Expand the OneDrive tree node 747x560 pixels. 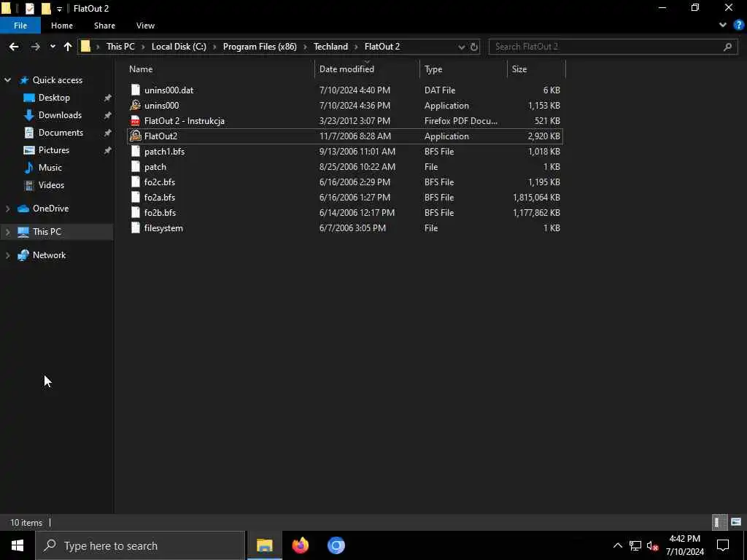[x=7, y=209]
